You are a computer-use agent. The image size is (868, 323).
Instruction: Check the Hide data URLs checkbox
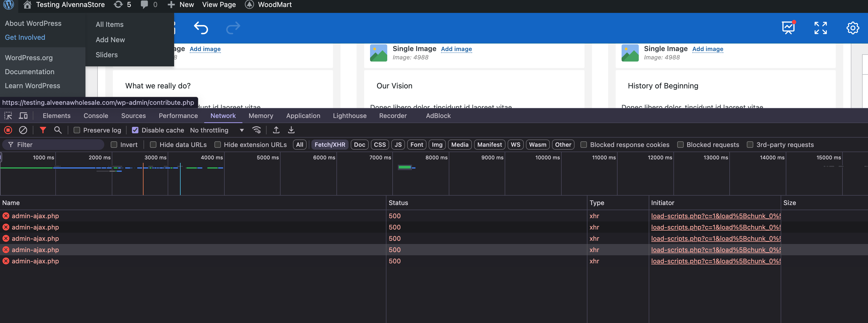(x=153, y=145)
